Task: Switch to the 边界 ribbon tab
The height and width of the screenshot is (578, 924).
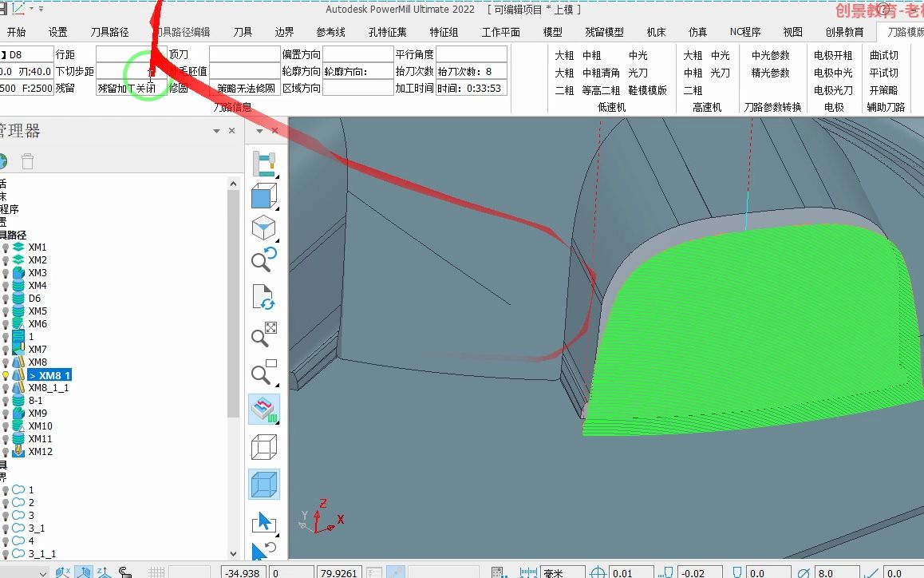Action: pos(284,32)
